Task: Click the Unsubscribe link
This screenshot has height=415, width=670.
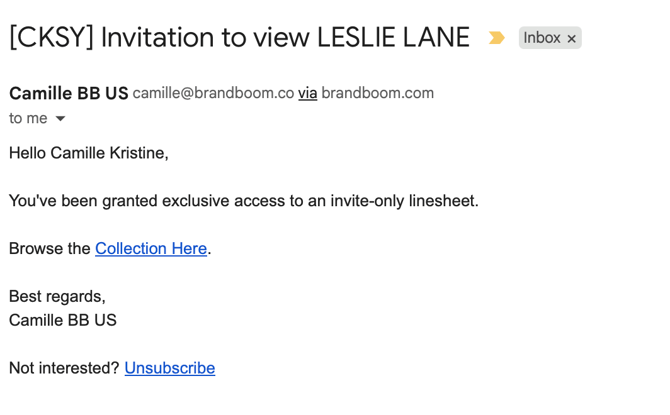Action: (169, 368)
